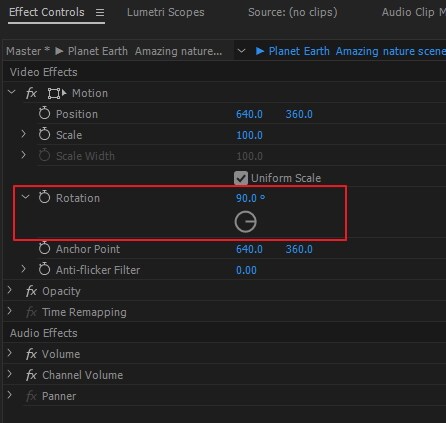446x423 pixels.
Task: Expand the Opacity effect
Action: pos(10,290)
